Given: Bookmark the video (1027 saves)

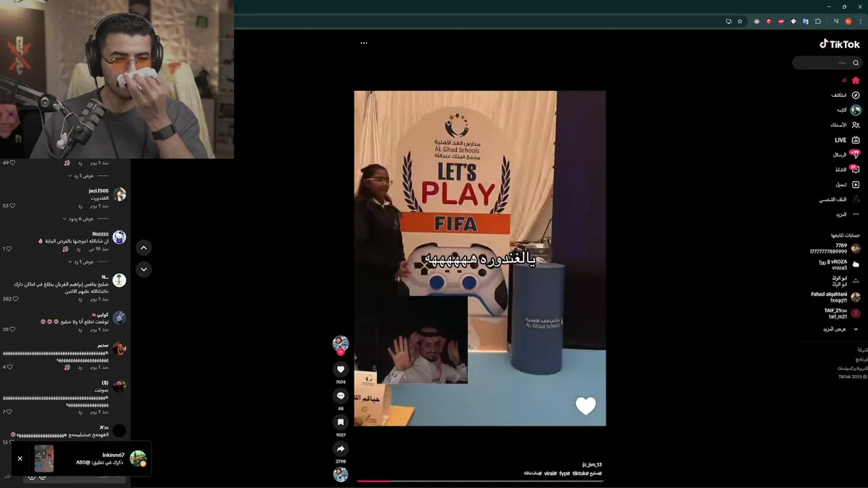Looking at the screenshot, I should [x=340, y=422].
